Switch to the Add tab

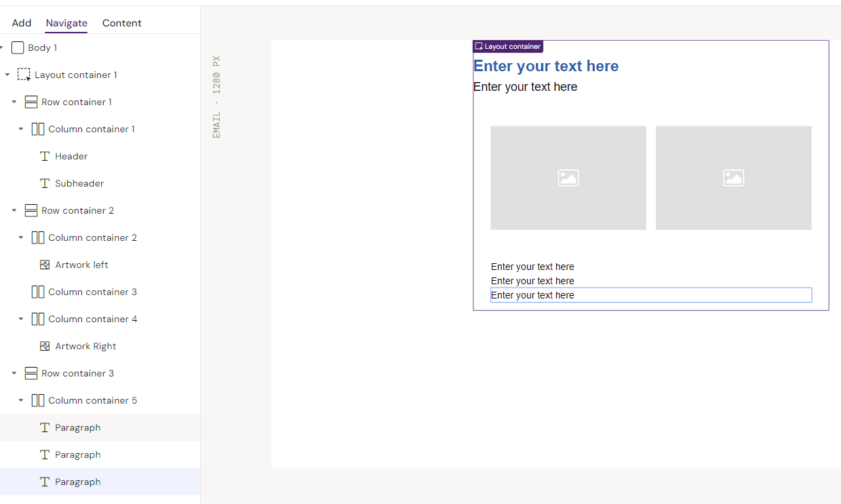tap(22, 23)
